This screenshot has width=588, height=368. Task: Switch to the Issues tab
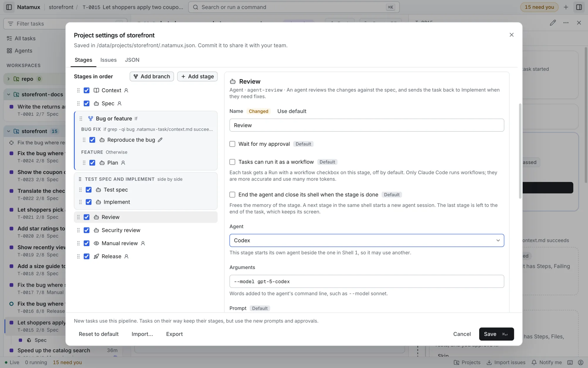[x=108, y=60]
